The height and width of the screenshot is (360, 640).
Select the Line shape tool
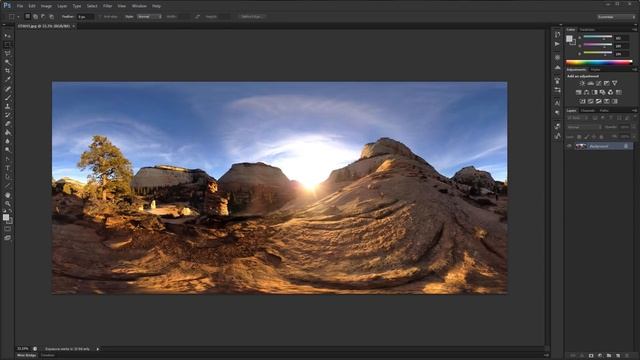coord(7,186)
